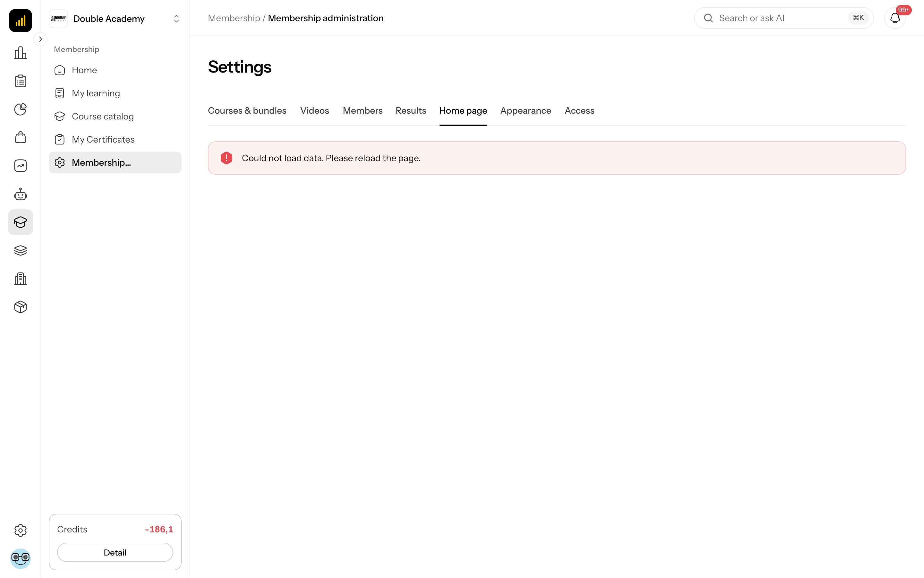This screenshot has width=924, height=578.
Task: Open the 3D box package icon in rail
Action: (20, 307)
